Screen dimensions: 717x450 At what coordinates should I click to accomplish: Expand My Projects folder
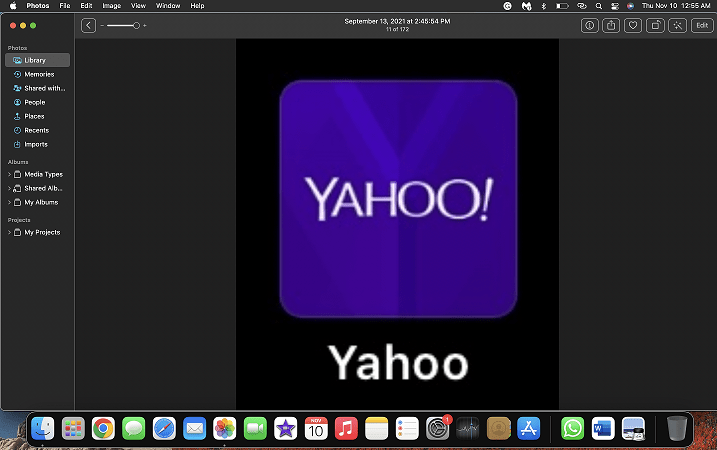tap(9, 232)
